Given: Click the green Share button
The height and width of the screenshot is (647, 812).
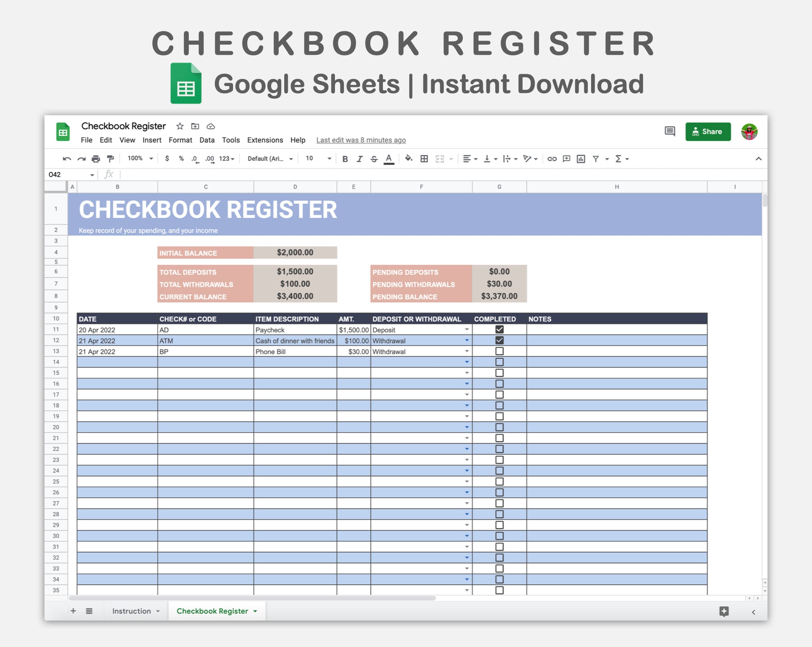Looking at the screenshot, I should 708,132.
